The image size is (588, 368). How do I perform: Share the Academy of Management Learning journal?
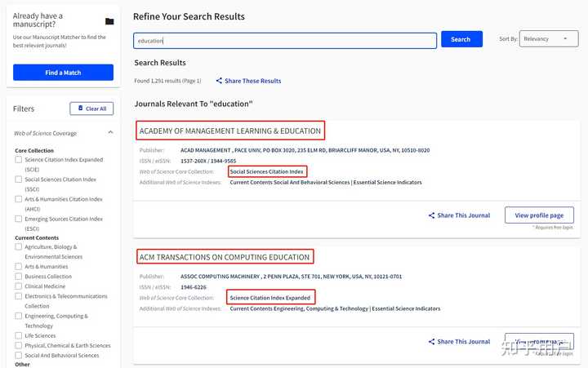[x=459, y=215]
